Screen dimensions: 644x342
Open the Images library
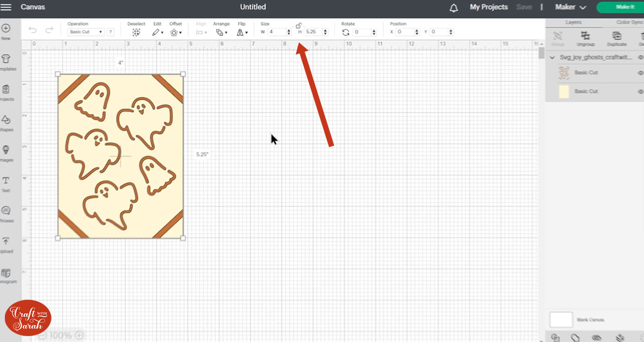click(x=6, y=154)
